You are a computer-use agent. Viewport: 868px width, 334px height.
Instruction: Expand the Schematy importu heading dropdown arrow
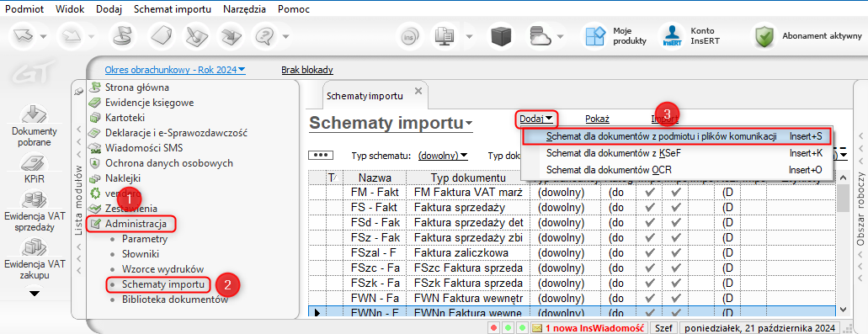469,123
